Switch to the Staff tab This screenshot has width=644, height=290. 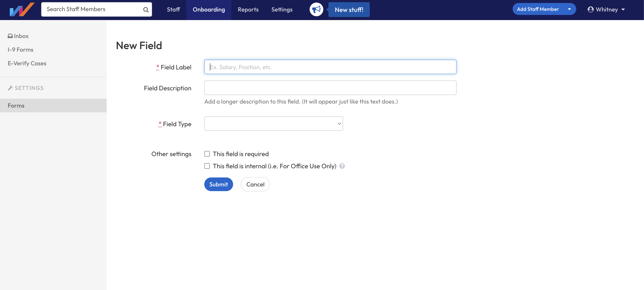(173, 10)
